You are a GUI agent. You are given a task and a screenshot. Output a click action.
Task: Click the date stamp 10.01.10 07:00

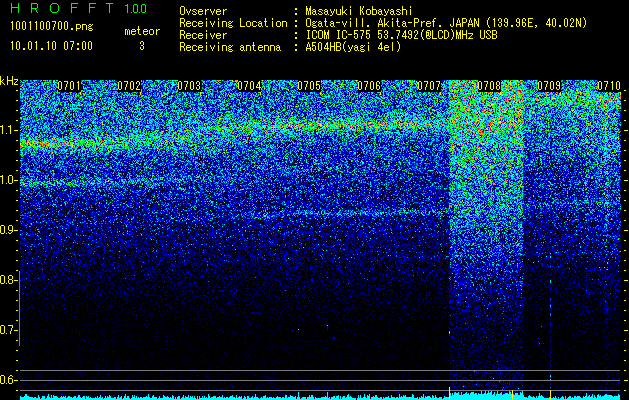pyautogui.click(x=51, y=45)
